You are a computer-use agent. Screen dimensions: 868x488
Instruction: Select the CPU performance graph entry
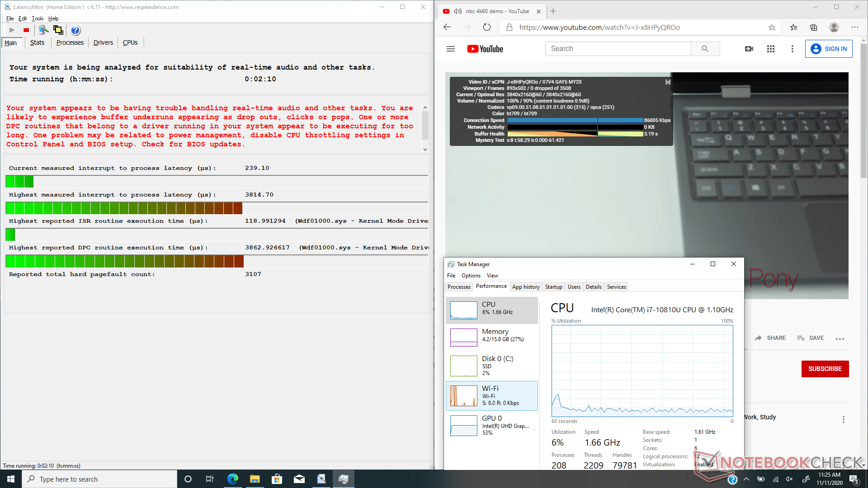coord(492,310)
